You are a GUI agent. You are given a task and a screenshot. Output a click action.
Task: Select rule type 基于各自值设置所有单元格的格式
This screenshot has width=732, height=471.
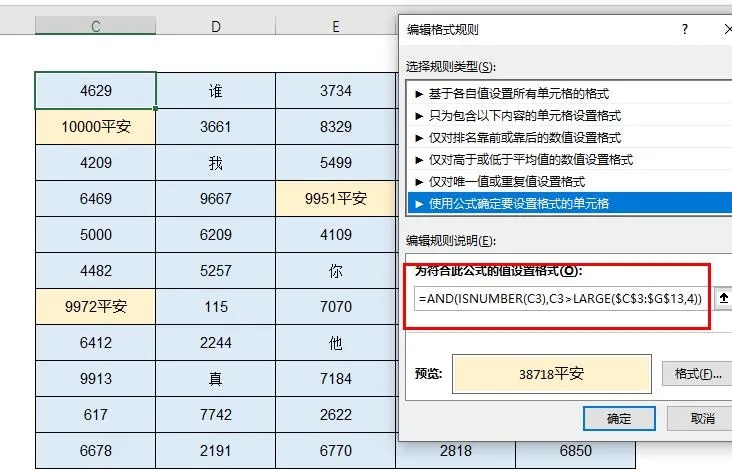570,94
